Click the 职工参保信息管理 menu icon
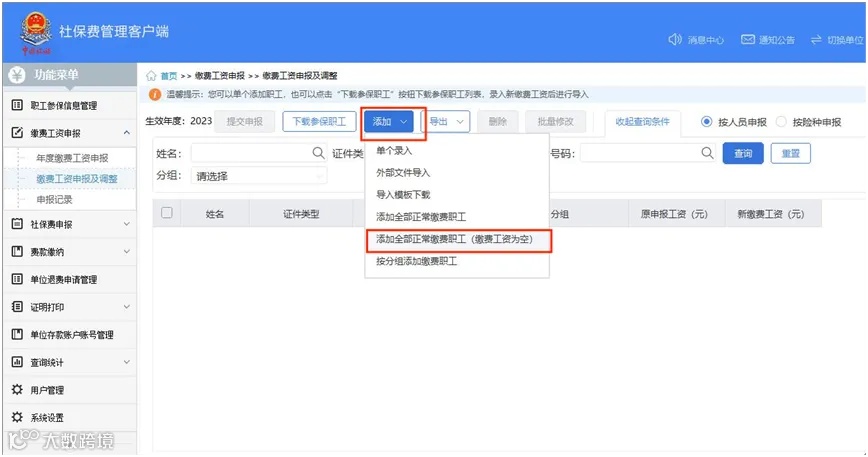 [17, 105]
